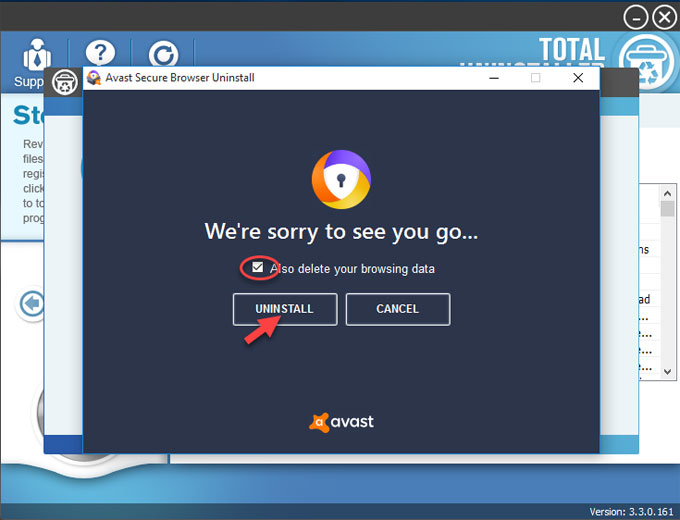Click the Avast Secure Browser shield logo
The width and height of the screenshot is (680, 520).
point(341,179)
